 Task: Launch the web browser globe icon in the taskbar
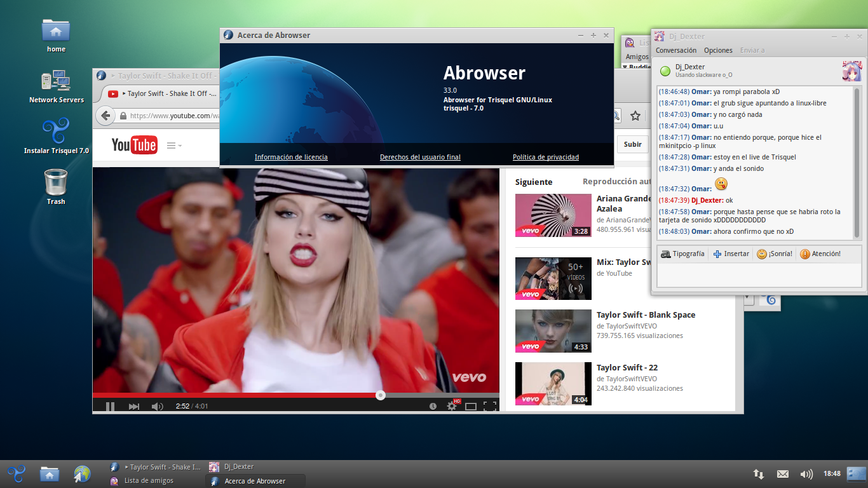(83, 473)
